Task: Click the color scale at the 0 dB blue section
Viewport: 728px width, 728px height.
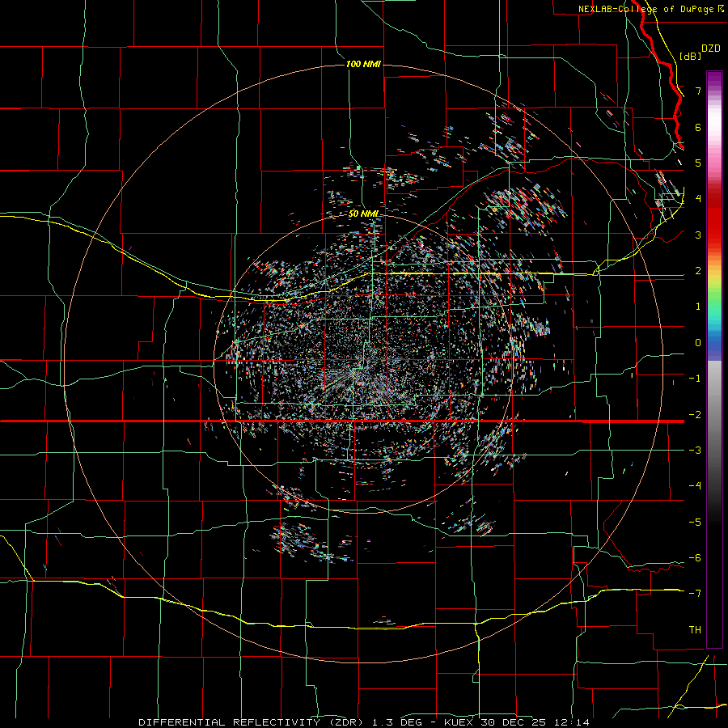Action: (714, 343)
